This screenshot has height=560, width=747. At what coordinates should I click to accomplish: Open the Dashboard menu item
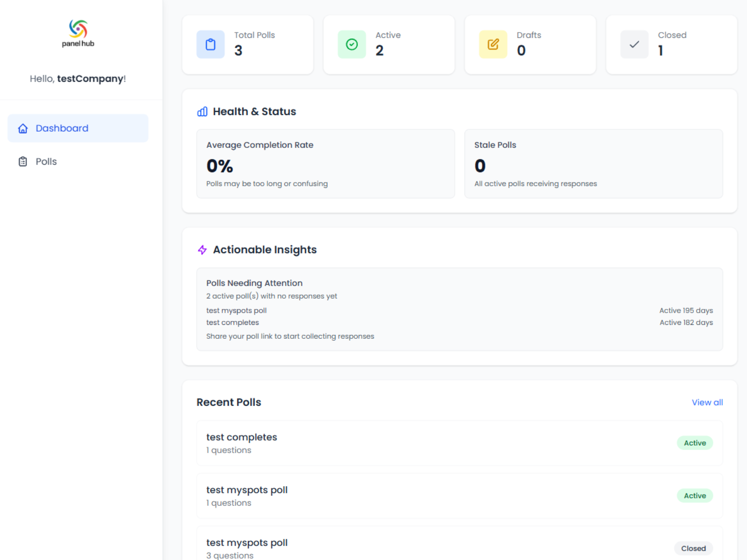tap(78, 128)
